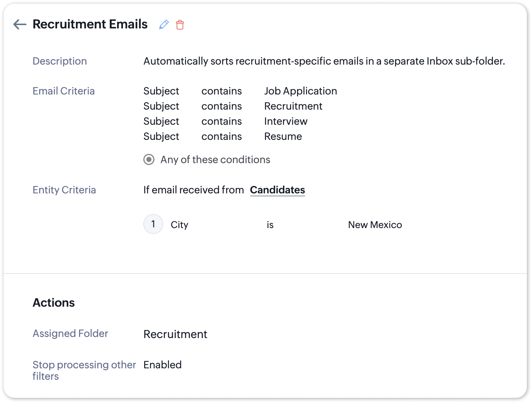Click the pencil icon to edit filter
Screen dimensions: 532x403
click(164, 25)
